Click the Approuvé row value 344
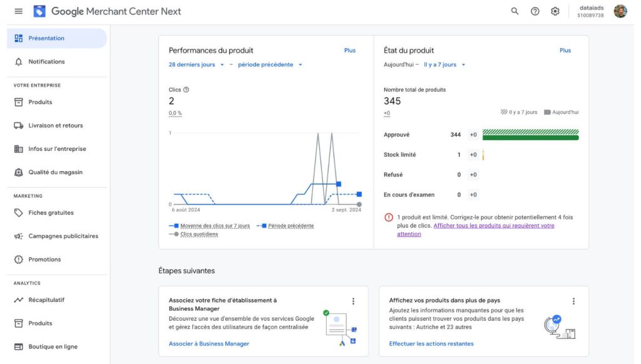This screenshot has width=641, height=364. coord(456,135)
